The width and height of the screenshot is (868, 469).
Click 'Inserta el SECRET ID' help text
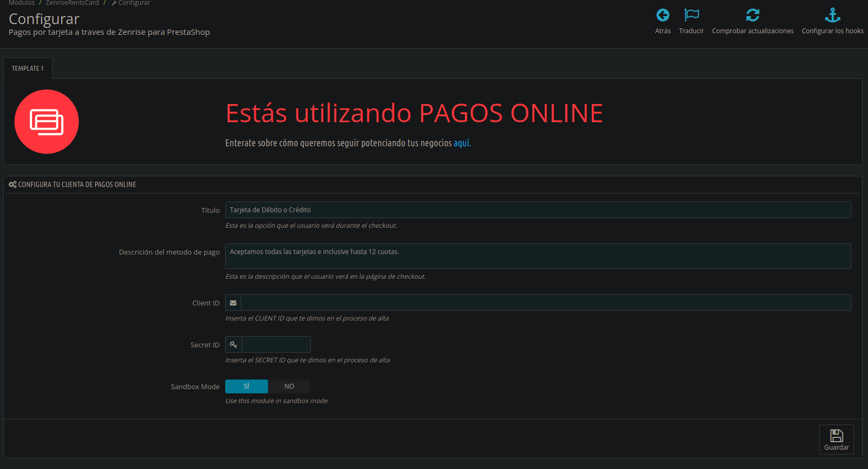[x=308, y=360]
